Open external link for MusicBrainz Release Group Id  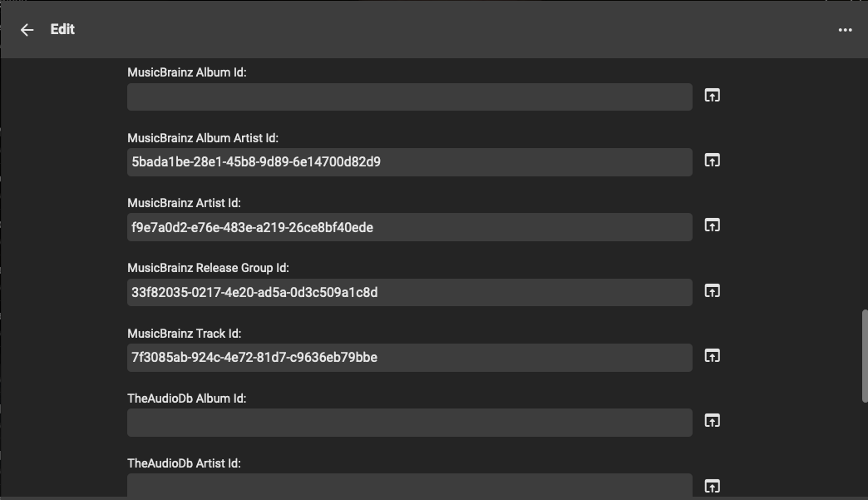point(712,291)
